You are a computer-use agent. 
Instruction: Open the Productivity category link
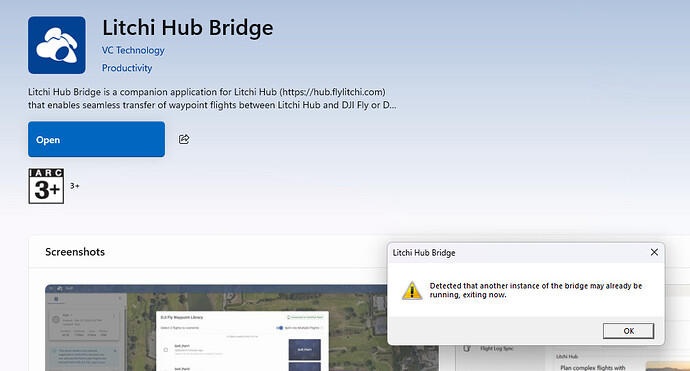click(x=127, y=68)
